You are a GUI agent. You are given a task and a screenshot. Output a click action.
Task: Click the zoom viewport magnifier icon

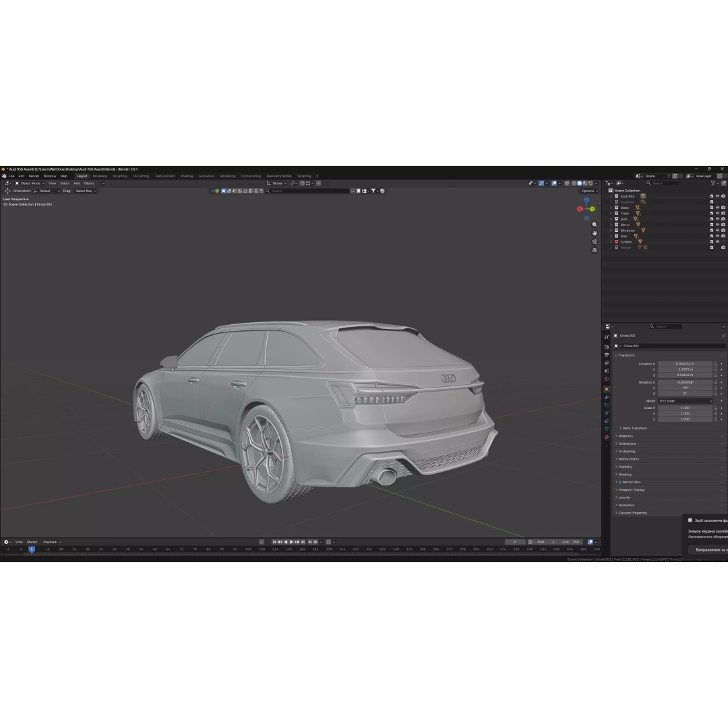tap(595, 224)
